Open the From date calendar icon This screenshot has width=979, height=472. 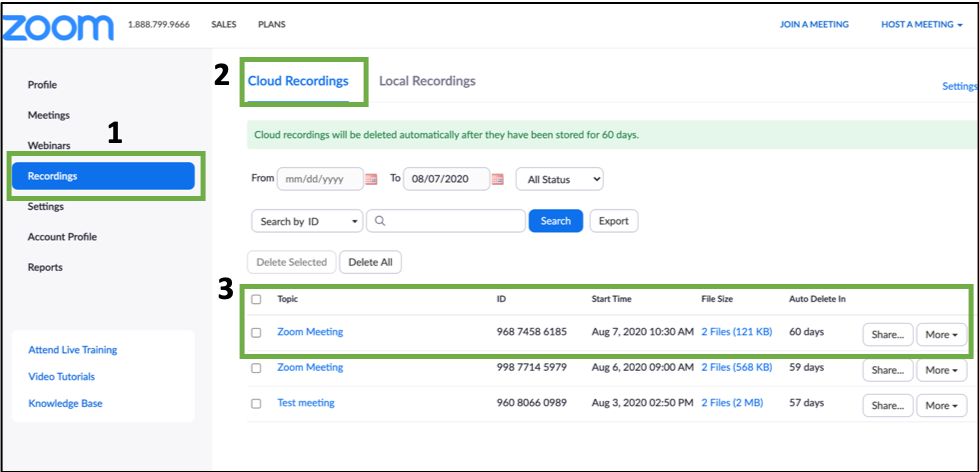(x=371, y=179)
